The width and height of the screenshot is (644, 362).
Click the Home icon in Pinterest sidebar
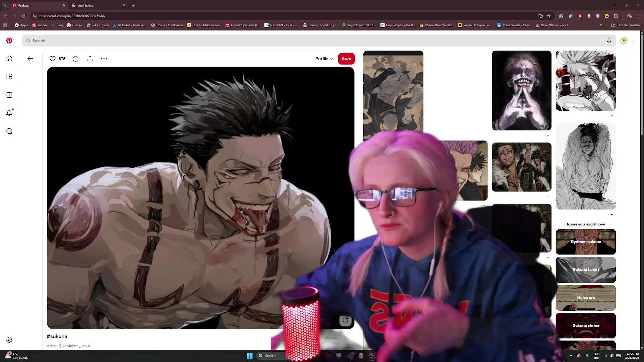9,59
